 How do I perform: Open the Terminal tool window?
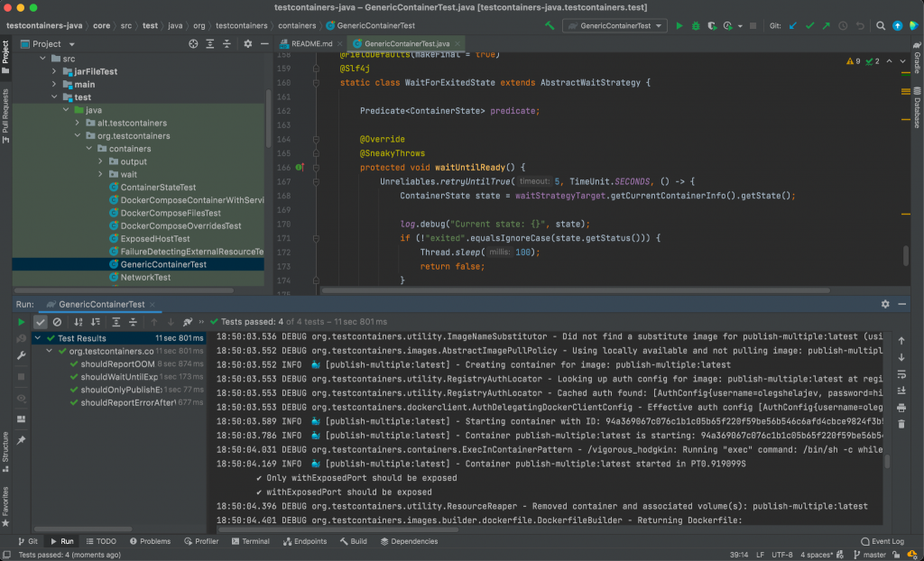click(x=251, y=541)
